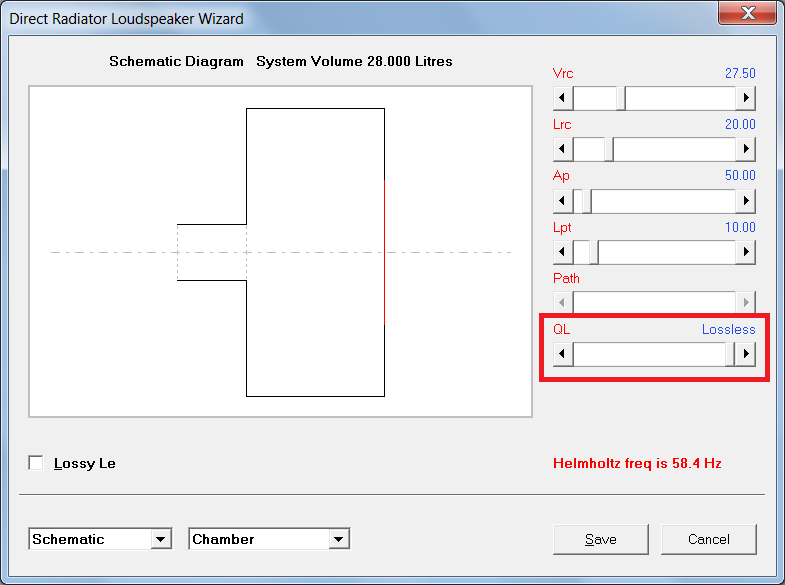Click the red Path label

tap(566, 278)
